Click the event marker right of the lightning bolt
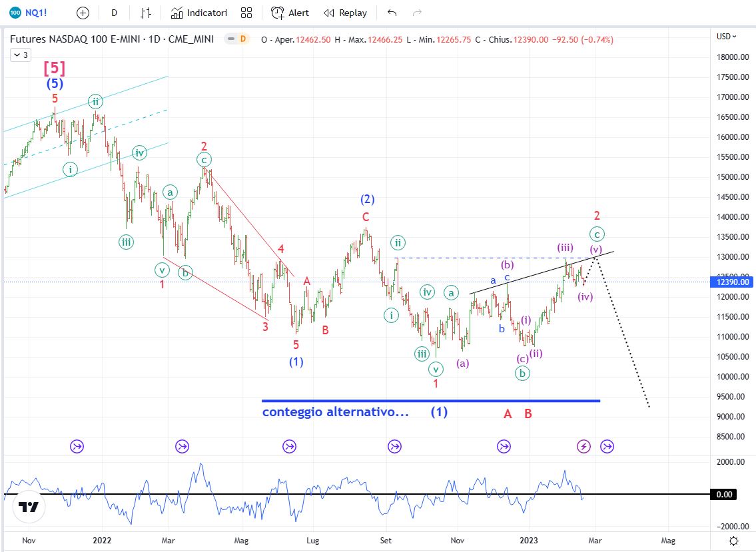Viewport: 756px width, 552px height. [607, 446]
